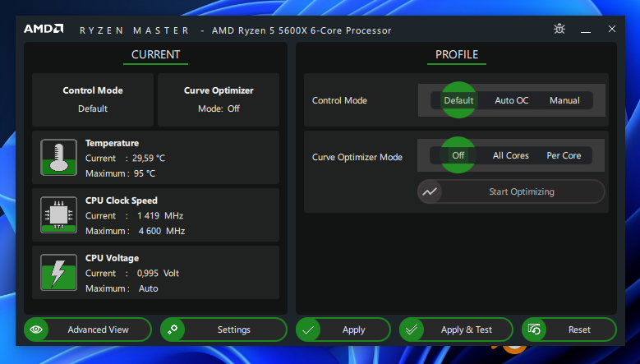Set Curve Optimizer Mode to Off
This screenshot has width=640, height=364.
[458, 155]
